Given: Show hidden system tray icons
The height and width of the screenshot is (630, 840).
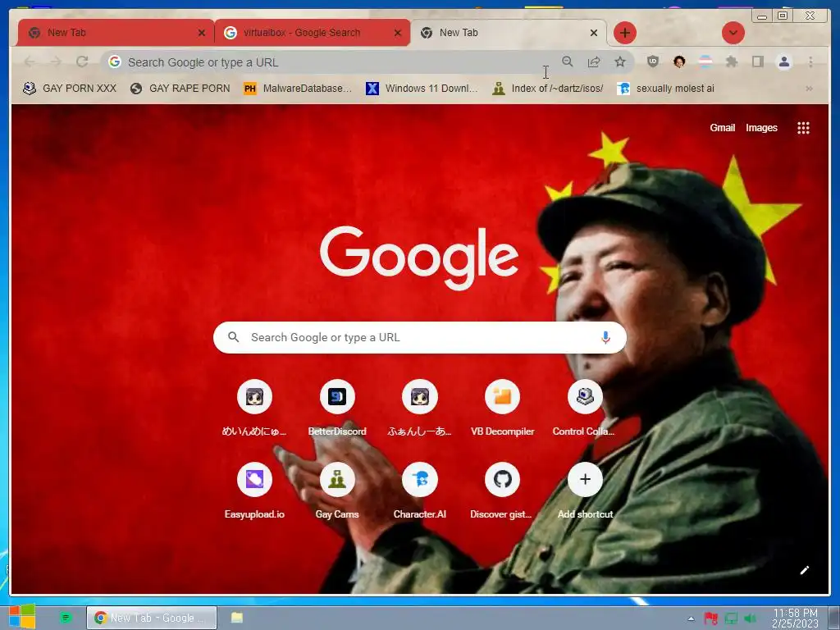Looking at the screenshot, I should point(691,619).
